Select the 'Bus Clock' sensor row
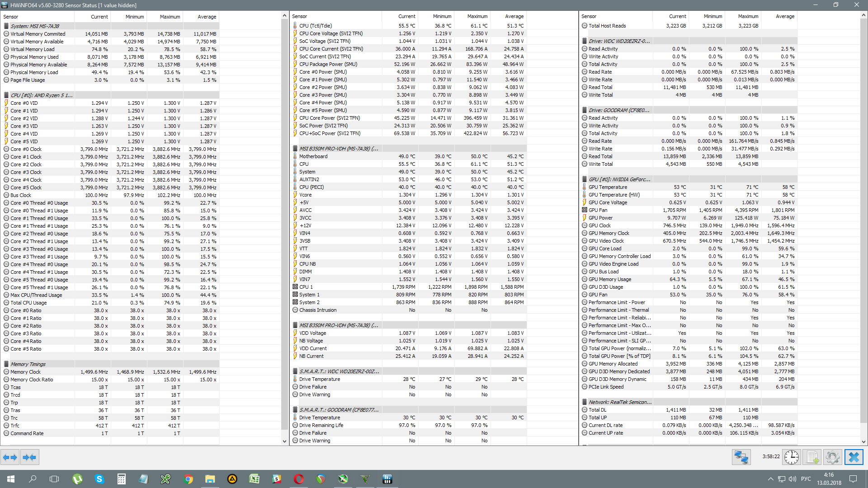 (x=111, y=195)
